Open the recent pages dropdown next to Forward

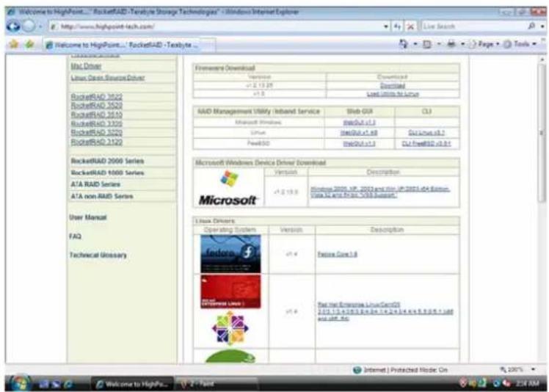click(x=40, y=26)
